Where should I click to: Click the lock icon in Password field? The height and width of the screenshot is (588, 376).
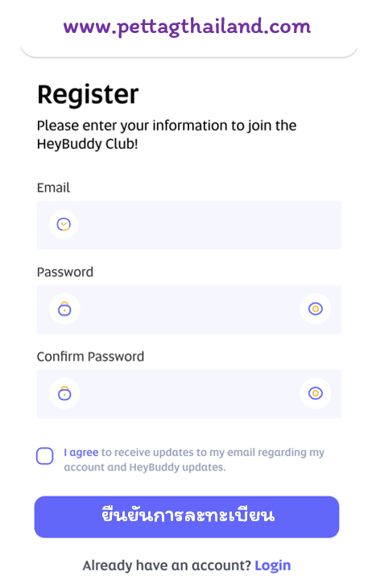(64, 309)
